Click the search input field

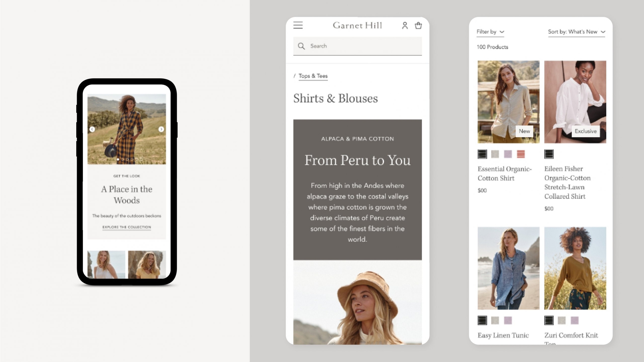click(x=357, y=45)
